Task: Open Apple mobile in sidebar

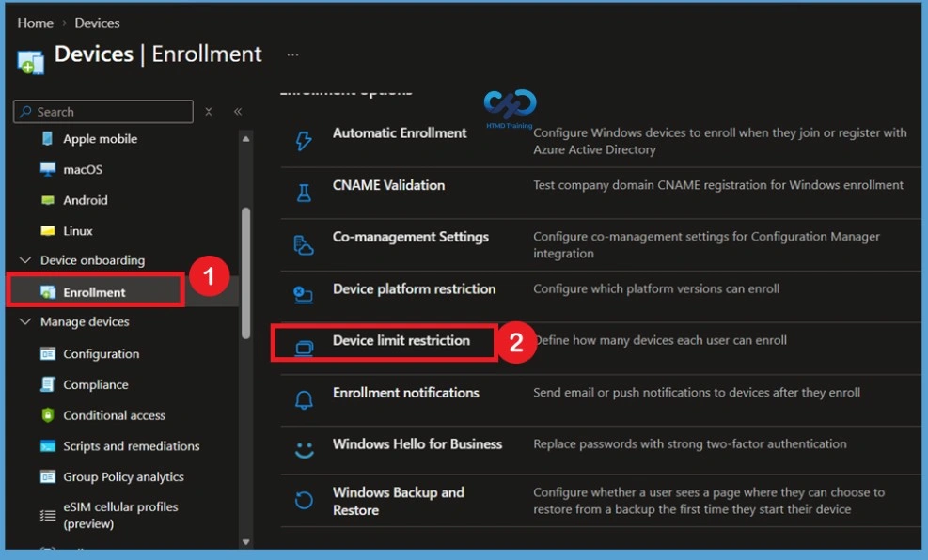Action: [x=100, y=139]
